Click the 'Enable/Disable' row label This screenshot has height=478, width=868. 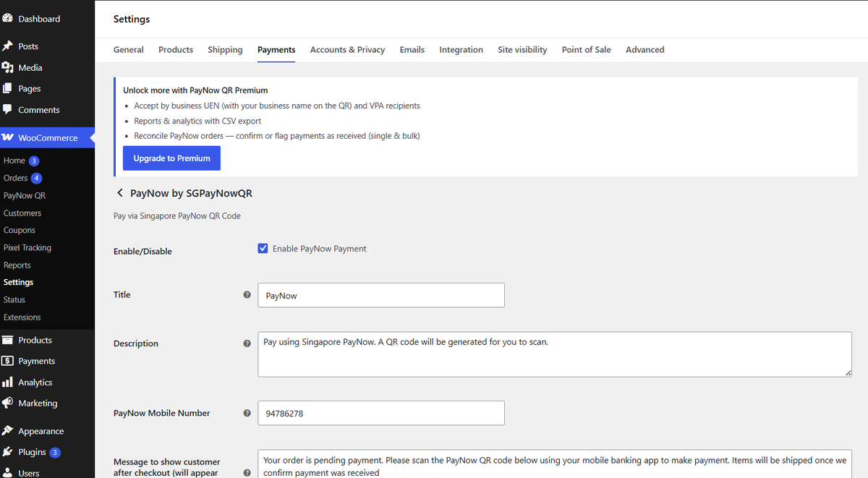point(142,251)
